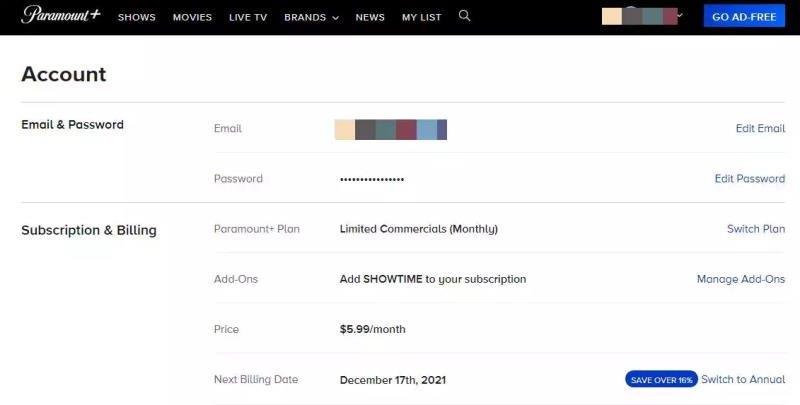The height and width of the screenshot is (405, 800).
Task: Expand the Brands dropdown
Action: (x=311, y=18)
